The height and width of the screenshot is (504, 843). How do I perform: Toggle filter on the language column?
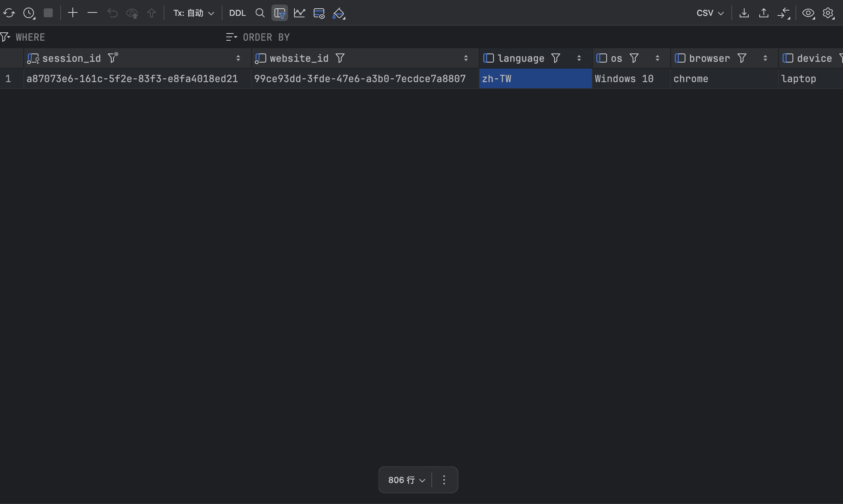coord(555,58)
